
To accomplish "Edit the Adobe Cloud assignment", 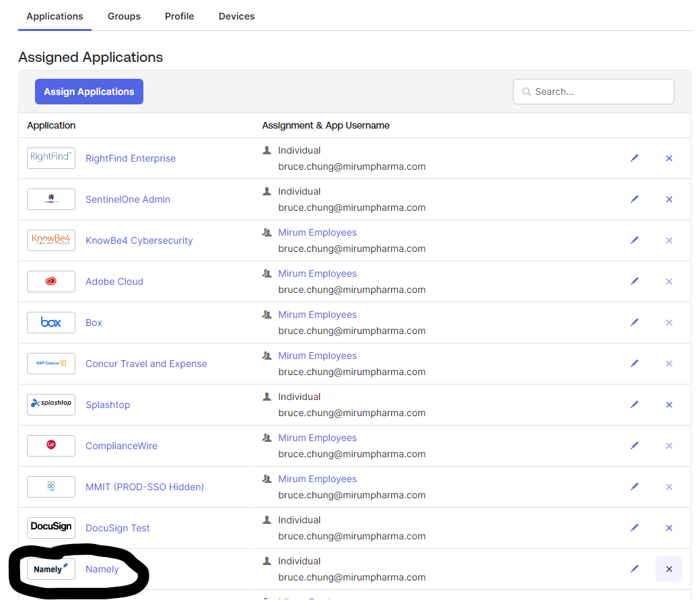I will (634, 281).
